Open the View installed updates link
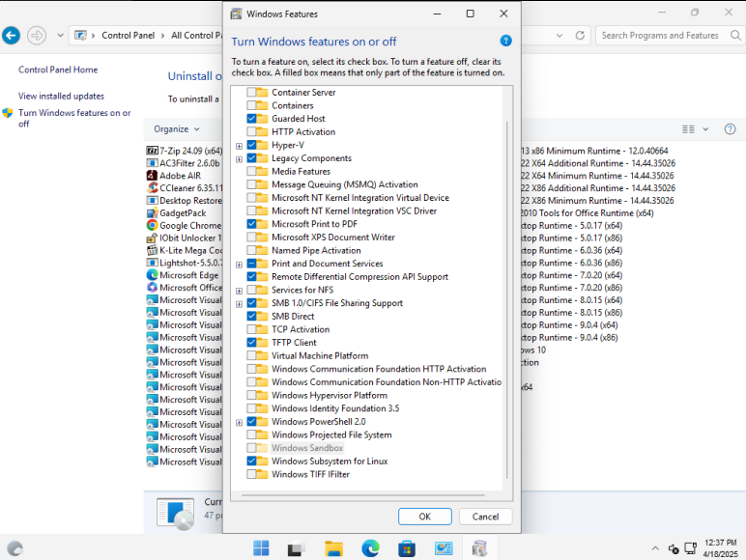 (61, 96)
